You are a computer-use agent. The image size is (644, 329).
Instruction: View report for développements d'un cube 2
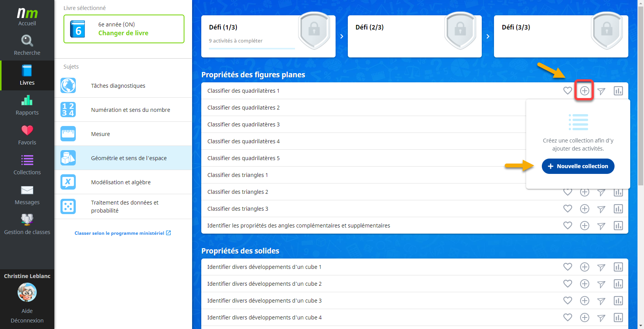(618, 284)
